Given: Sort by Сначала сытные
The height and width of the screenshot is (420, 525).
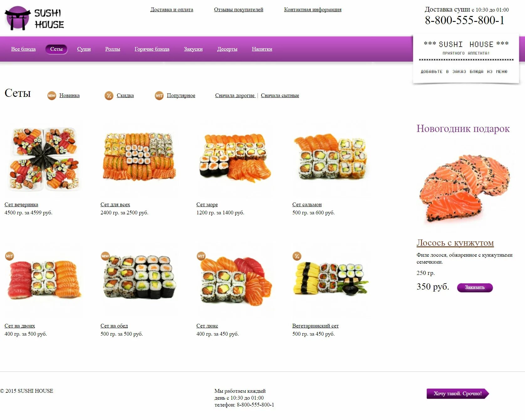Looking at the screenshot, I should [280, 96].
